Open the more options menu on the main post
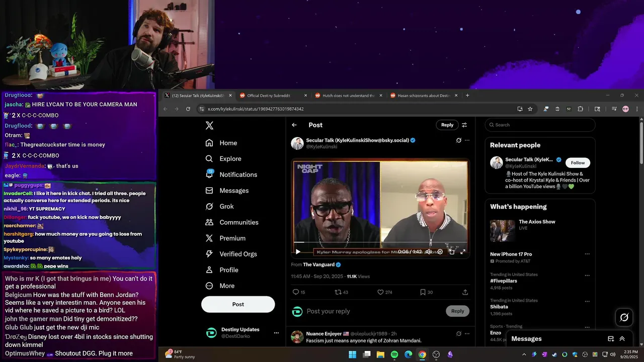644x362 pixels. 467,140
